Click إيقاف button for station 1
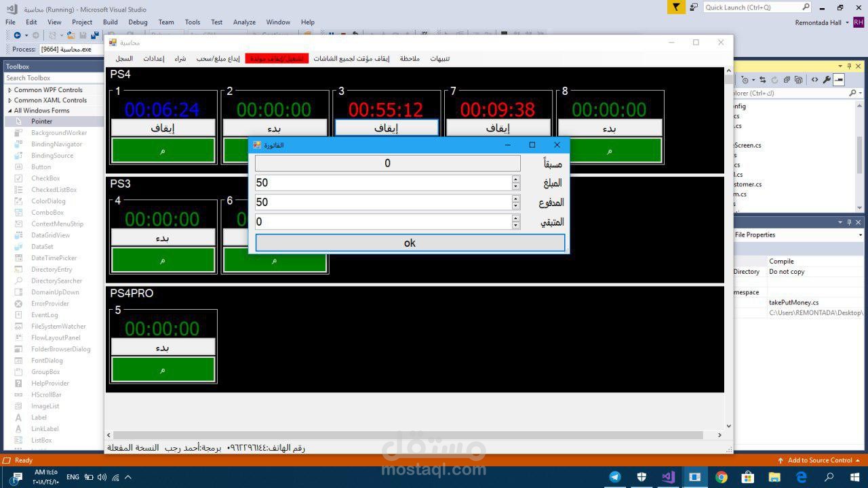The width and height of the screenshot is (868, 488). coord(163,128)
